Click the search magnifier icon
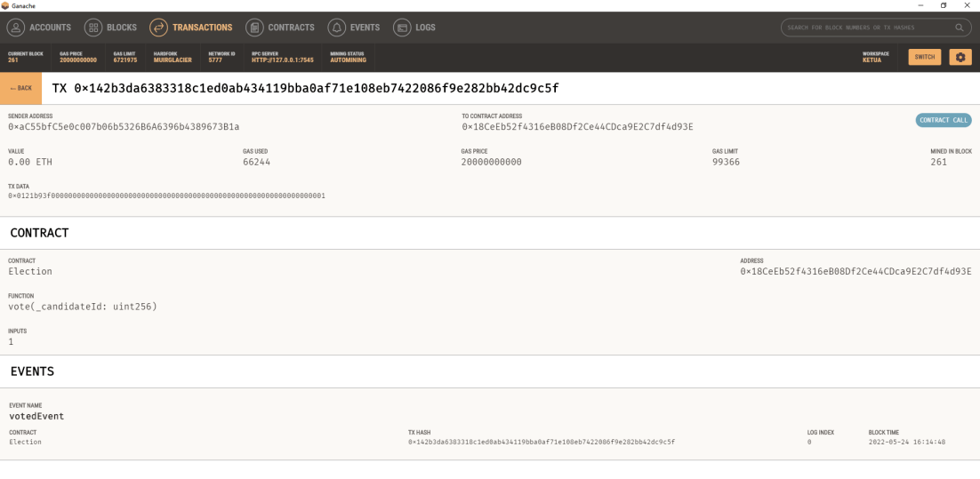Image resolution: width=980 pixels, height=479 pixels. tap(960, 28)
